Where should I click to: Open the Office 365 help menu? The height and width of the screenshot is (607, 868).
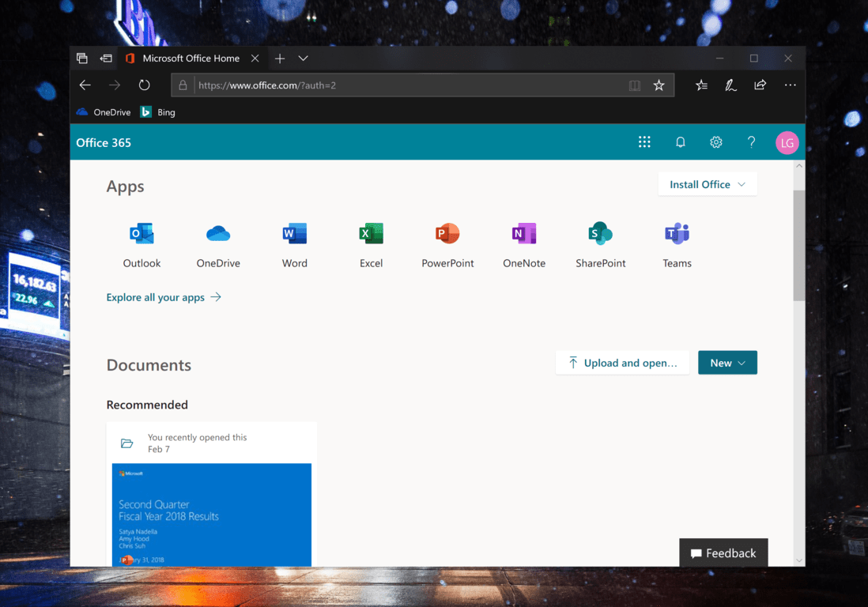click(x=751, y=142)
